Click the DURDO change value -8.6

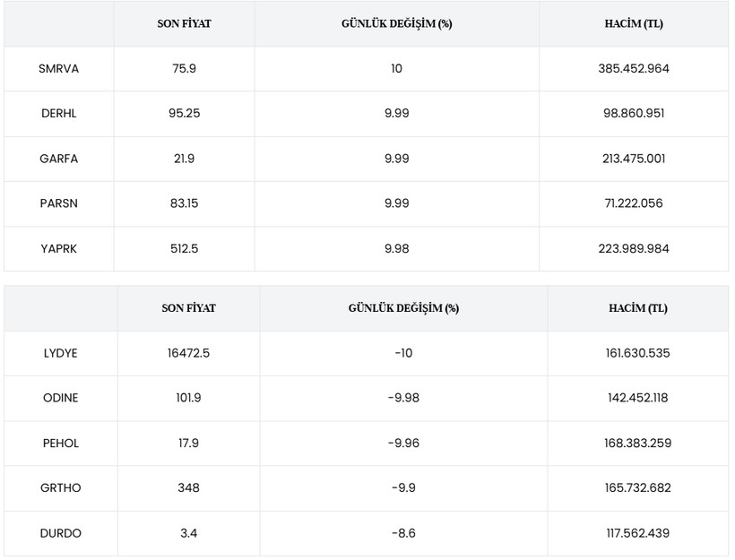tap(403, 533)
